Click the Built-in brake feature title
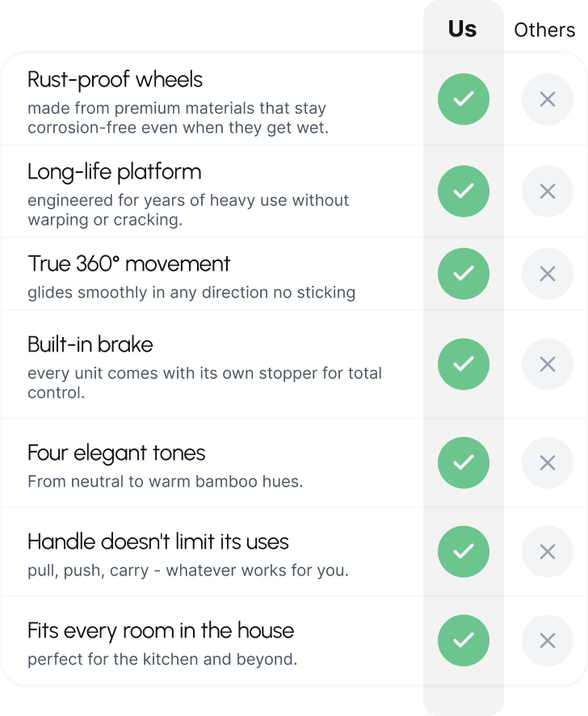Image resolution: width=588 pixels, height=716 pixels. click(90, 344)
